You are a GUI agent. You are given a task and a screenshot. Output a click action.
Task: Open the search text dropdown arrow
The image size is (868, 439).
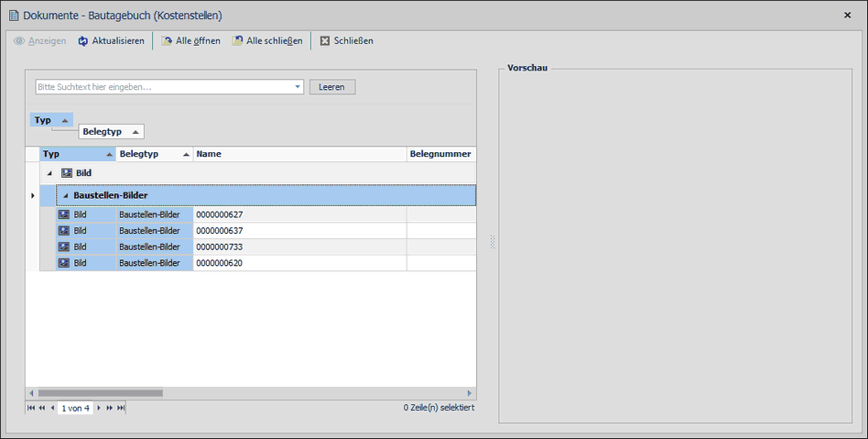click(x=298, y=87)
